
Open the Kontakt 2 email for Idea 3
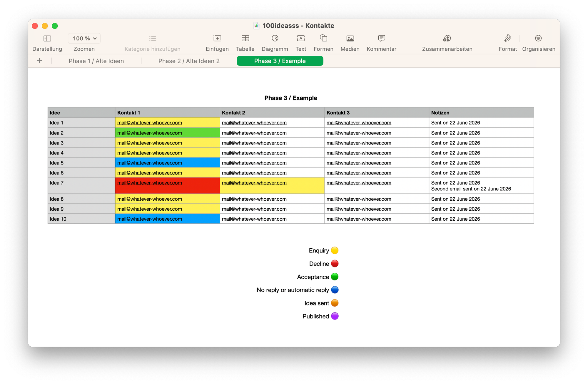254,143
